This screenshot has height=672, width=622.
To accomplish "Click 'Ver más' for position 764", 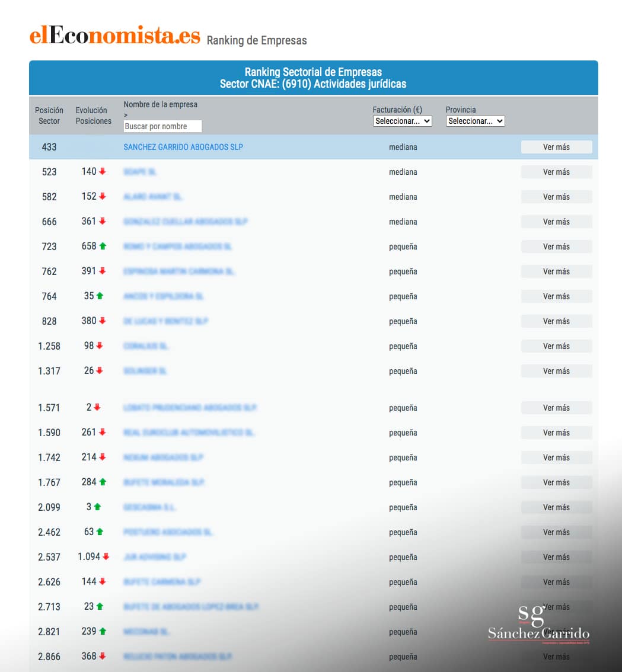I will point(556,296).
